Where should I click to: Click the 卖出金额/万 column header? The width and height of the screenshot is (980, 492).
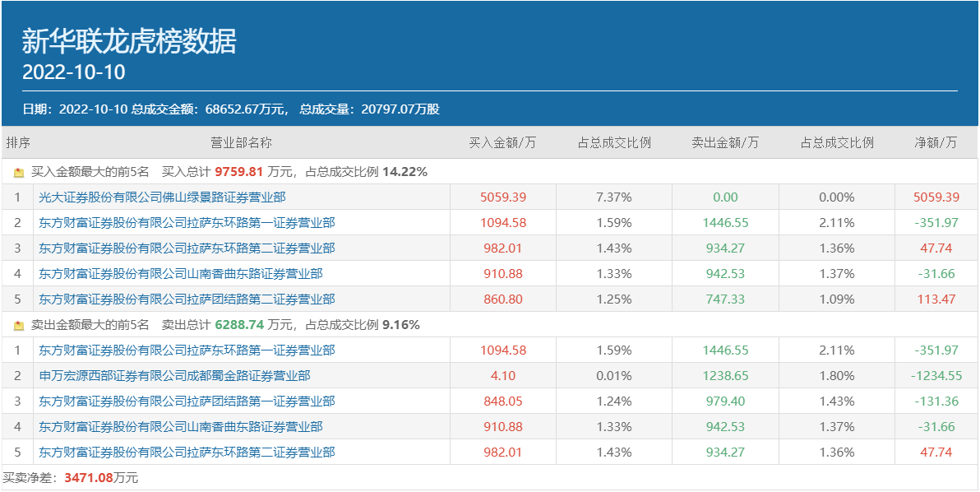pos(725,143)
